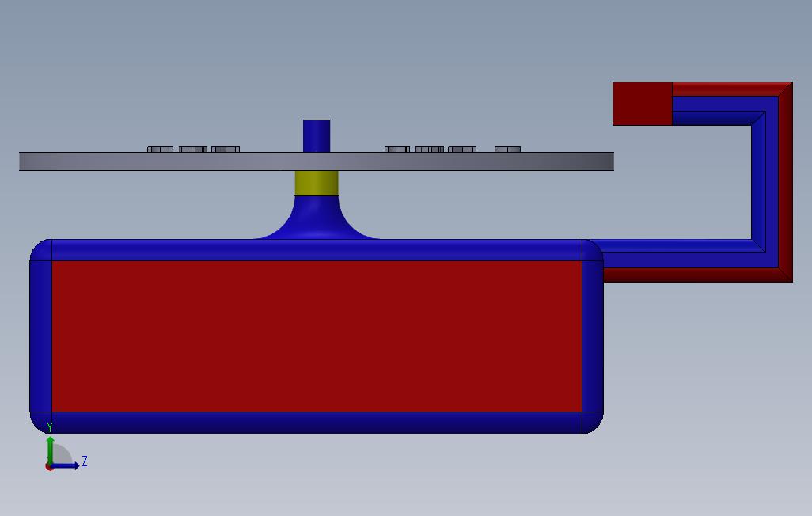Click the blue Z axis arrow of triad

pos(65,465)
